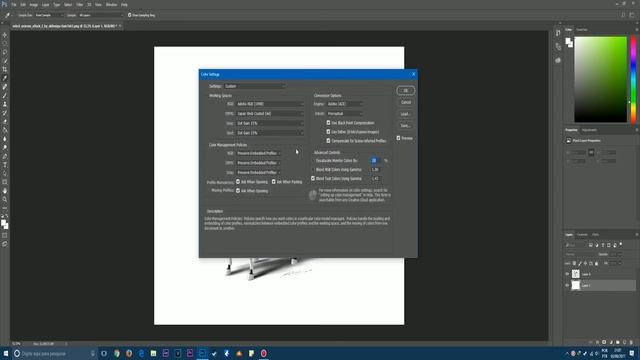Hide the bottom layer using its eye icon

pyautogui.click(x=567, y=285)
